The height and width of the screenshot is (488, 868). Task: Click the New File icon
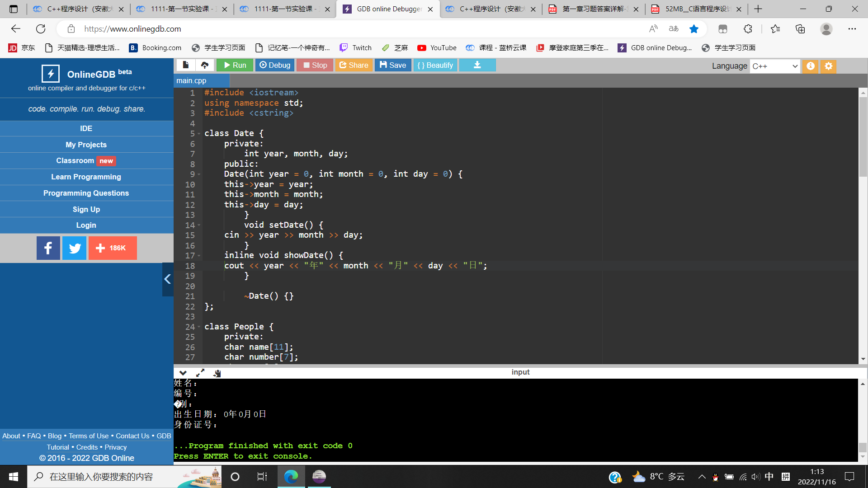[x=185, y=65]
